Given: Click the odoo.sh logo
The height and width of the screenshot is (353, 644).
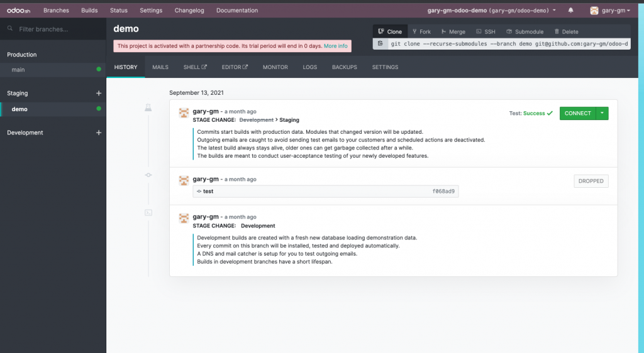Looking at the screenshot, I should 18,10.
